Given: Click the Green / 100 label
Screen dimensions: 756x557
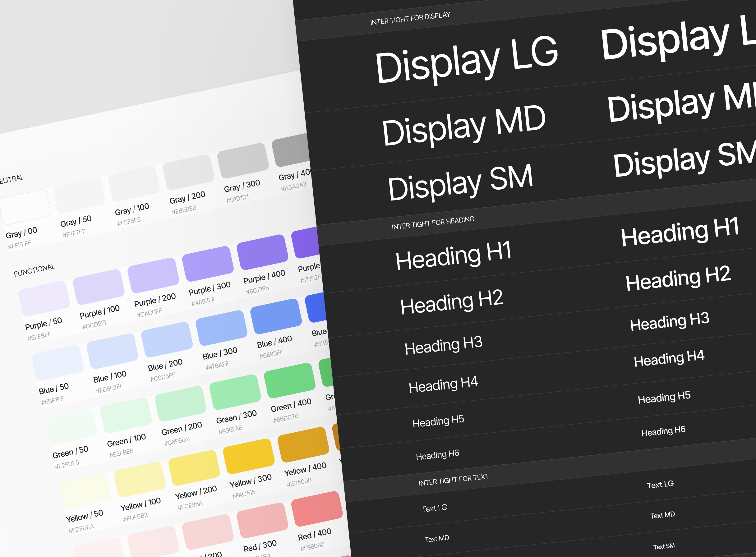Looking at the screenshot, I should coord(127,440).
